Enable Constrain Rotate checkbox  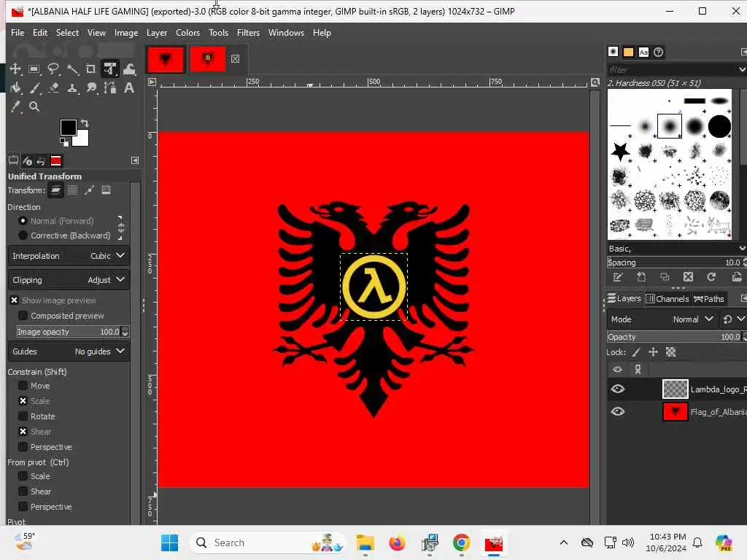click(23, 416)
